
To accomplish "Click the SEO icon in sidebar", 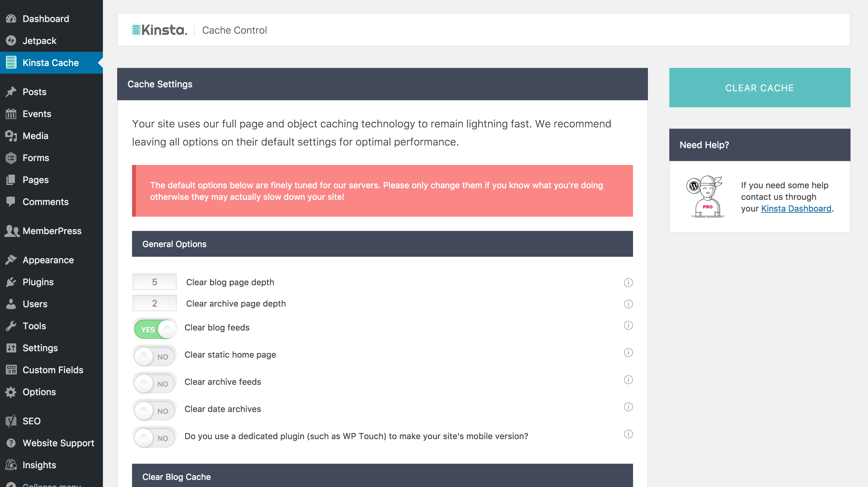I will pos(10,421).
